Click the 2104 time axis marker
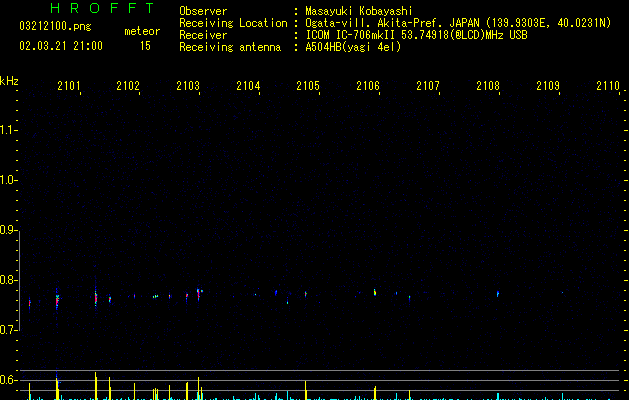Image resolution: width=629 pixels, height=400 pixels. tap(248, 85)
